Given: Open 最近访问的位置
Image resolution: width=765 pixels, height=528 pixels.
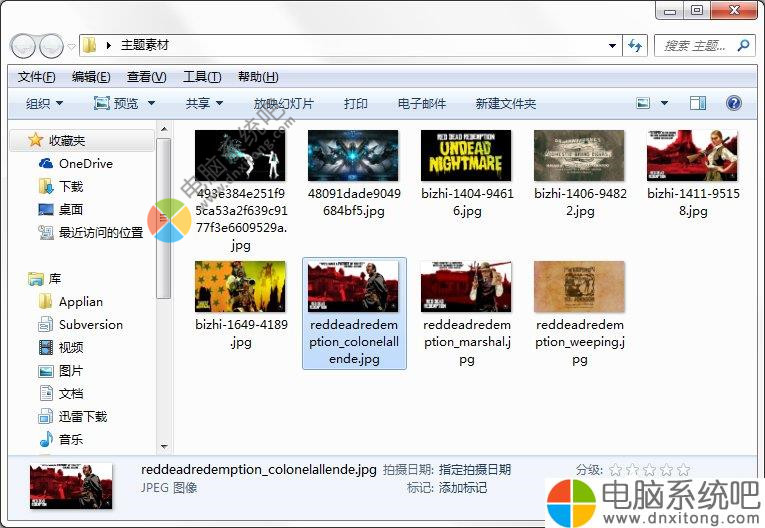Looking at the screenshot, I should [91, 232].
